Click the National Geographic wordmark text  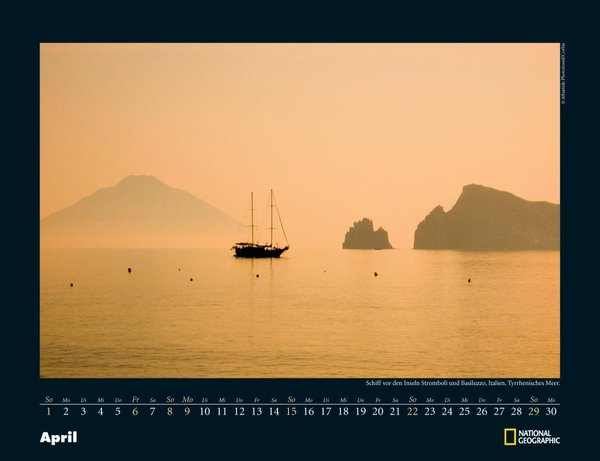(x=540, y=437)
